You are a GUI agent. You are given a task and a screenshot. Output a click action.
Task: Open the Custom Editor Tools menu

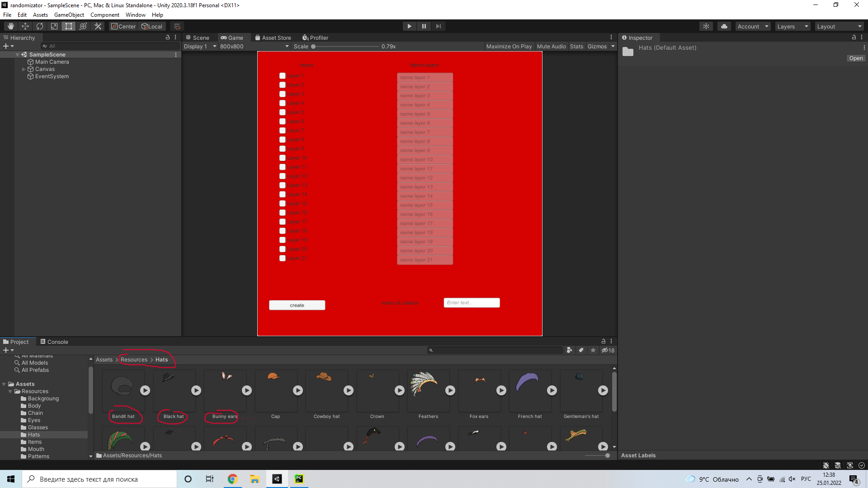click(98, 26)
